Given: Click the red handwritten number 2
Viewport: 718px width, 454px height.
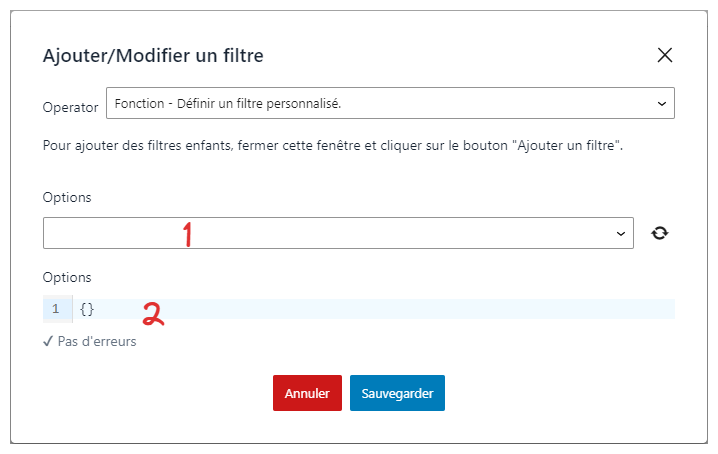Looking at the screenshot, I should (153, 314).
